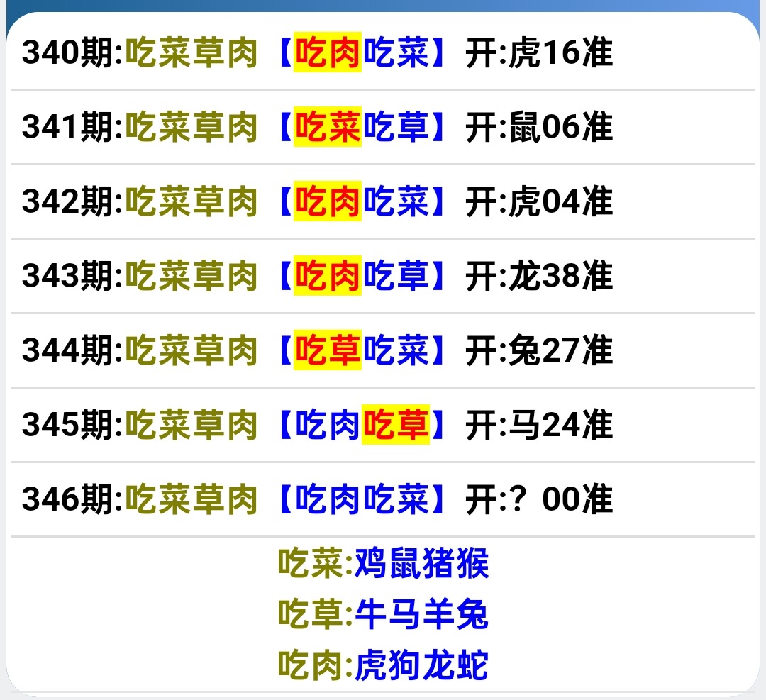The width and height of the screenshot is (766, 700).
Task: Click the legend line 吃菜:鸡鼠猪猴
Action: tap(383, 564)
